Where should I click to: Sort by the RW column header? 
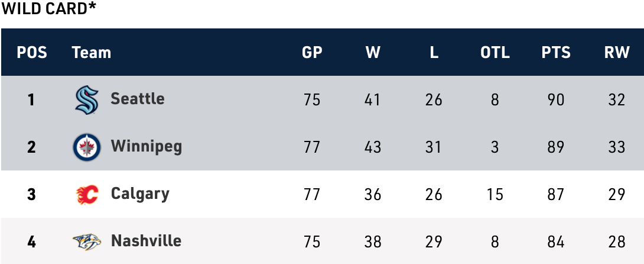(617, 53)
